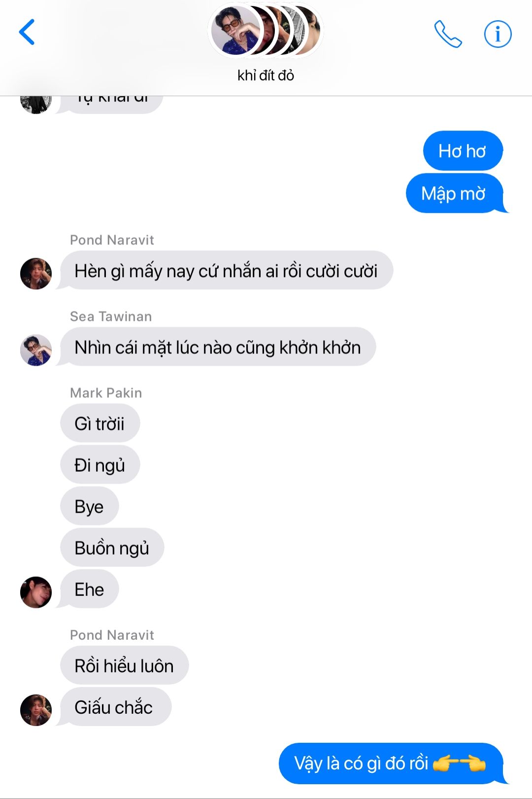The width and height of the screenshot is (532, 799).
Task: Tap the message 'Hèn gì mấy nay cứ nhắn ai rồi cười cười'
Action: (x=227, y=271)
